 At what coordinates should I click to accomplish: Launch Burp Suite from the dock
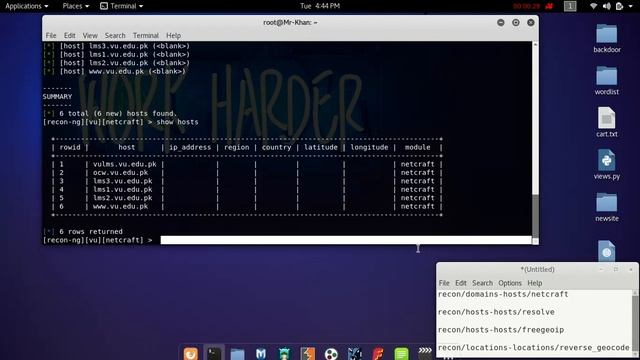point(308,353)
